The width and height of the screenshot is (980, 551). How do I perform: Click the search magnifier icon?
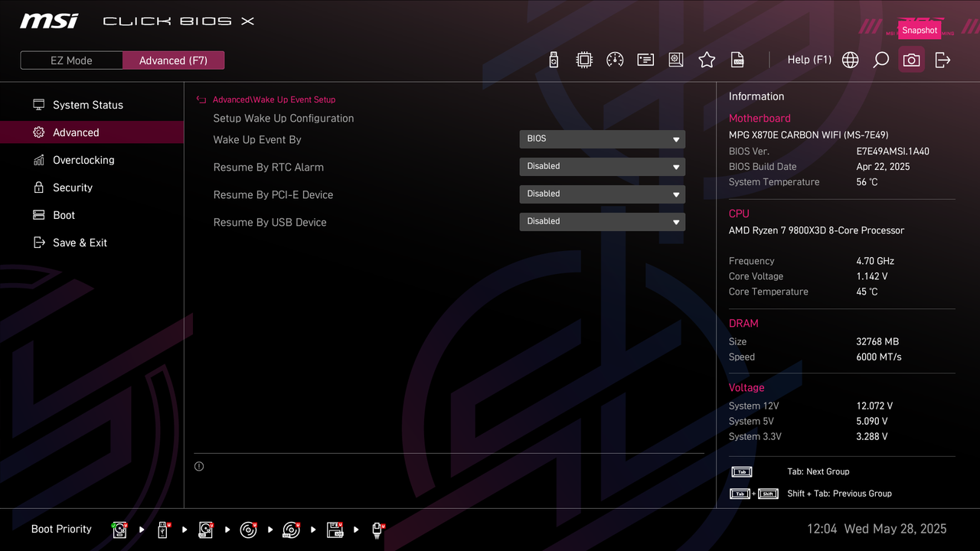pos(881,60)
